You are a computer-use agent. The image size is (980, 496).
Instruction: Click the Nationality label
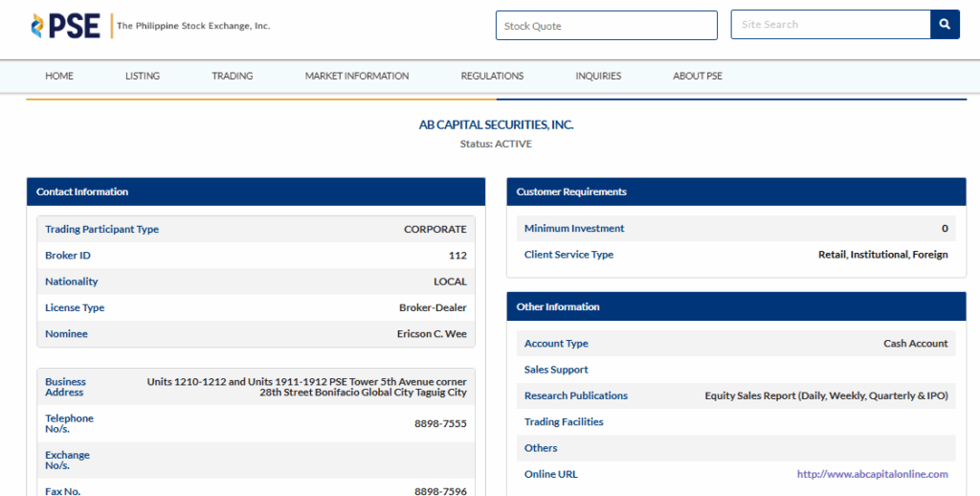71,282
